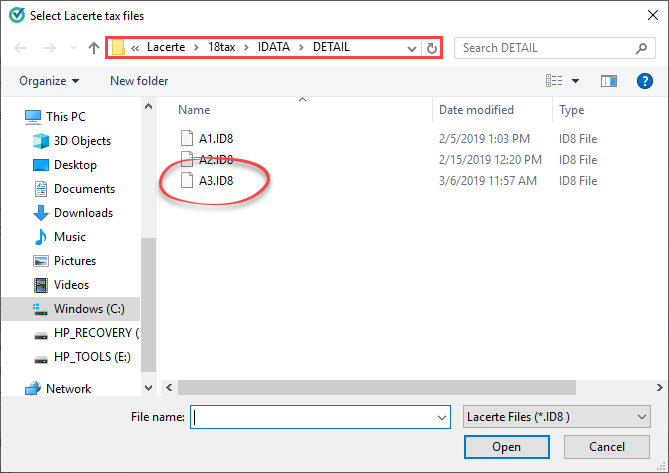
Task: Click the folder icon in address bar
Action: (118, 47)
